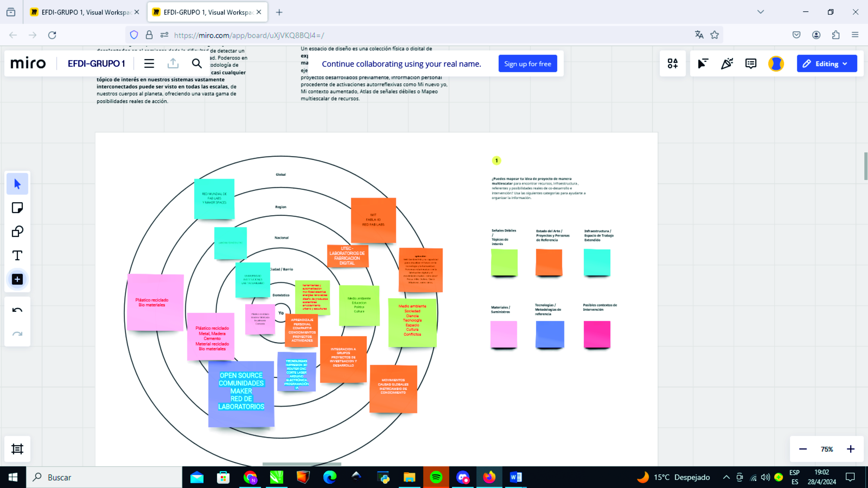Screen dimensions: 868x488
Task: Redo the last action
Action: 17,334
